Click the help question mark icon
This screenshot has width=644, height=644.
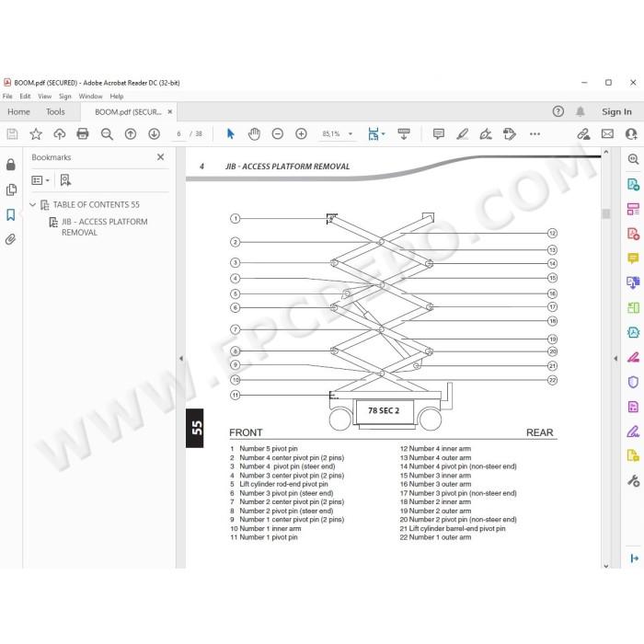coord(558,111)
